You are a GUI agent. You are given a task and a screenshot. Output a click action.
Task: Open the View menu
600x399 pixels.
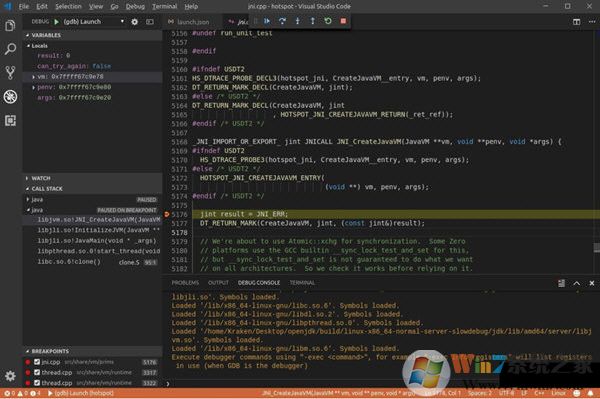(x=96, y=7)
